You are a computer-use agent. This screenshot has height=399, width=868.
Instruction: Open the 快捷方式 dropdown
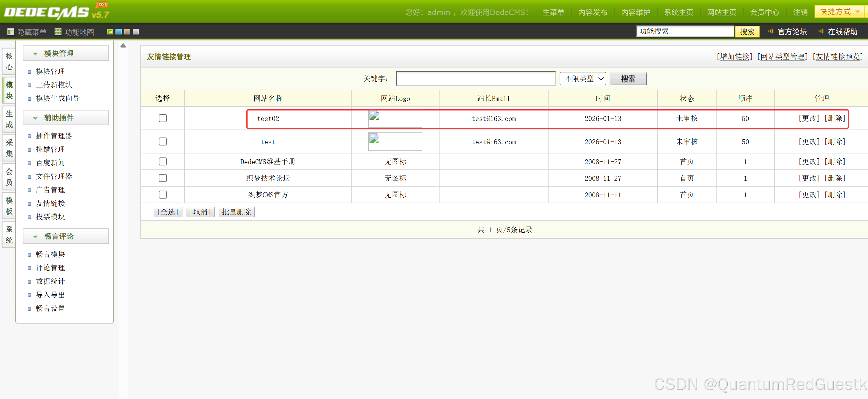pos(839,11)
